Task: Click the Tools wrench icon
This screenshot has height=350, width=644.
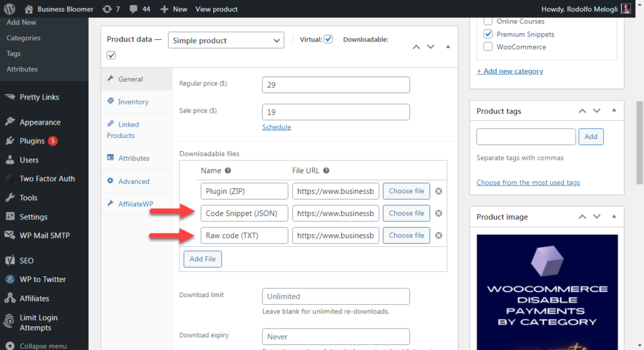Action: pos(10,198)
